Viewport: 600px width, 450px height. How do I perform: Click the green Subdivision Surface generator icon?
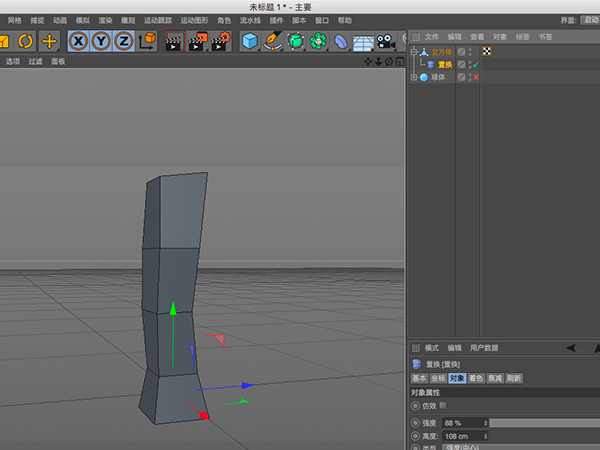pyautogui.click(x=295, y=41)
